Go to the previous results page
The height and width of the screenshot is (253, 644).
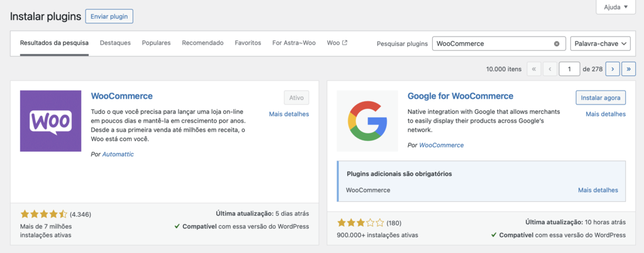click(550, 69)
